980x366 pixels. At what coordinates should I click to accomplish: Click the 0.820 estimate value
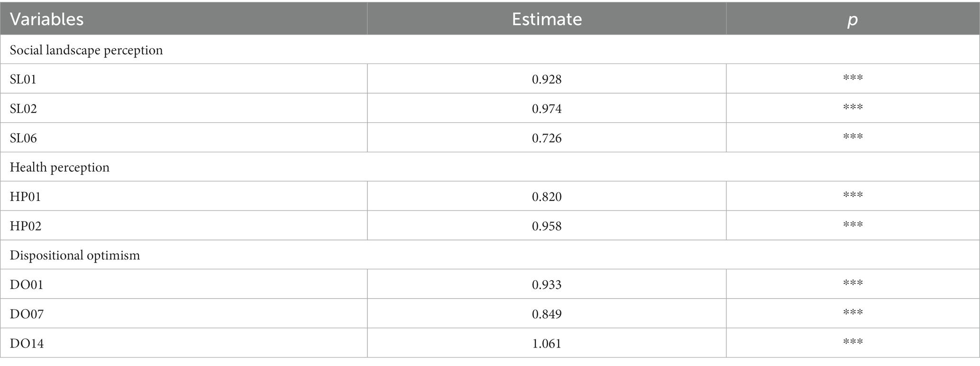click(547, 197)
